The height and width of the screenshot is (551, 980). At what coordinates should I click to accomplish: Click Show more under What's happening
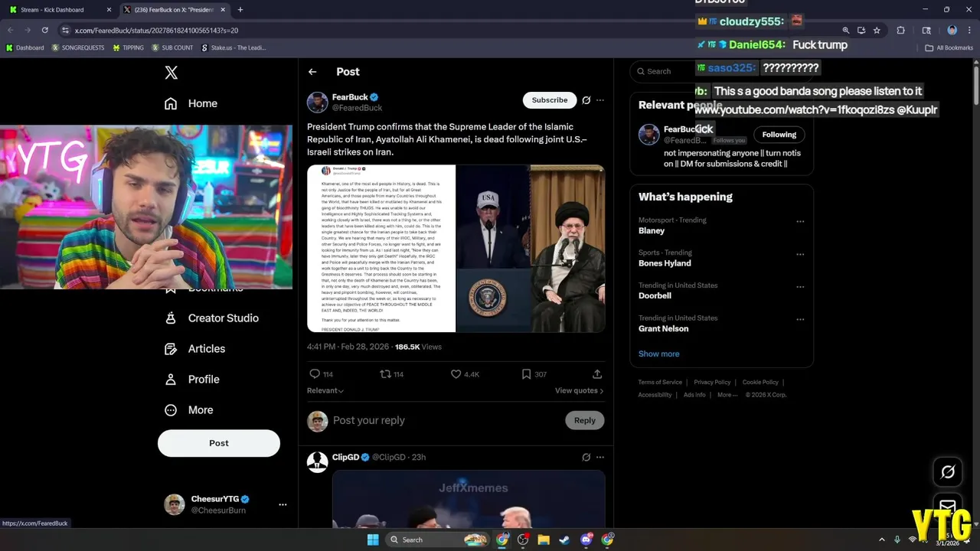[x=659, y=354]
